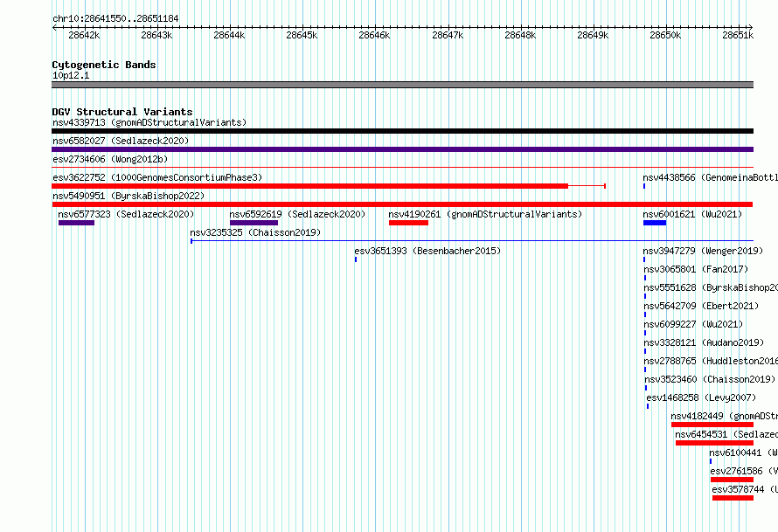Image resolution: width=778 pixels, height=532 pixels.
Task: Click the 28643k ruler tick label
Action: 156,35
